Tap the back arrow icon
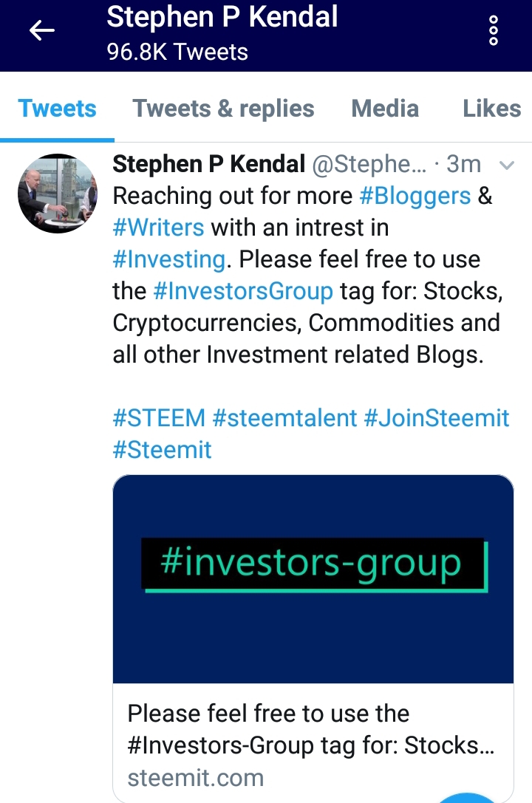The image size is (532, 803). coord(42,31)
